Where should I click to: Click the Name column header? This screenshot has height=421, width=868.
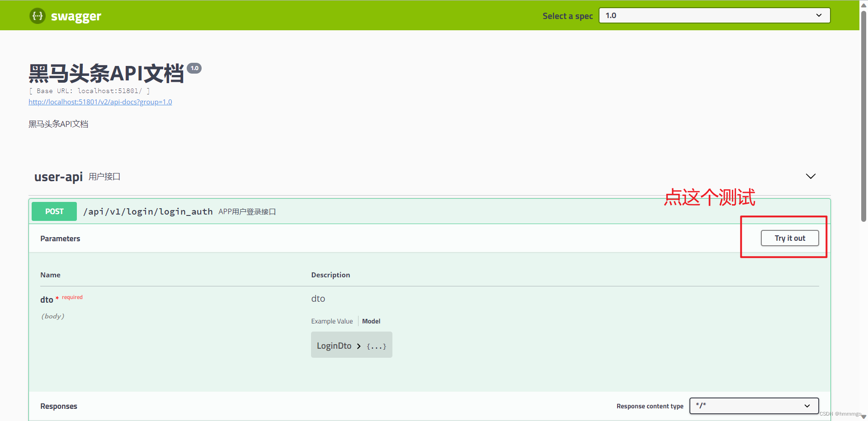tap(50, 275)
